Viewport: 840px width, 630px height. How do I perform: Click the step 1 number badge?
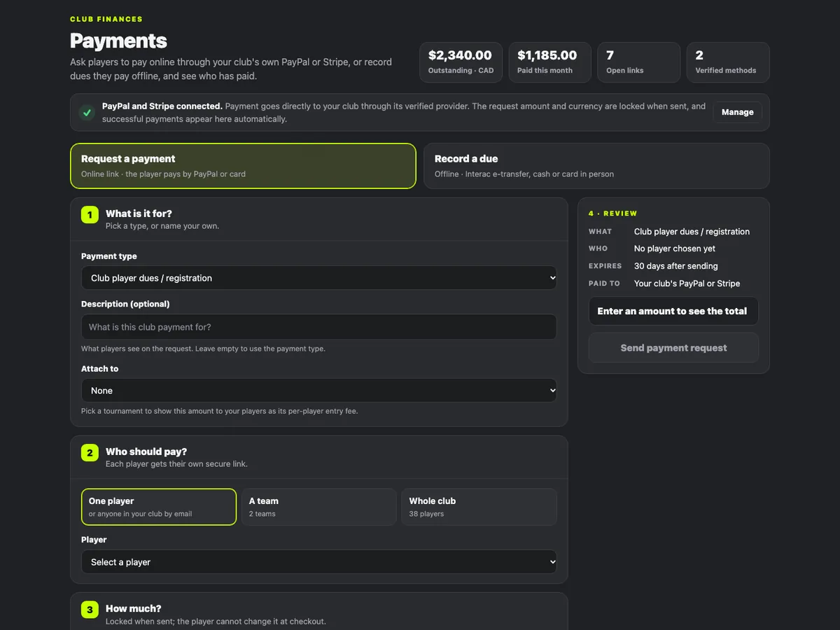coord(90,214)
